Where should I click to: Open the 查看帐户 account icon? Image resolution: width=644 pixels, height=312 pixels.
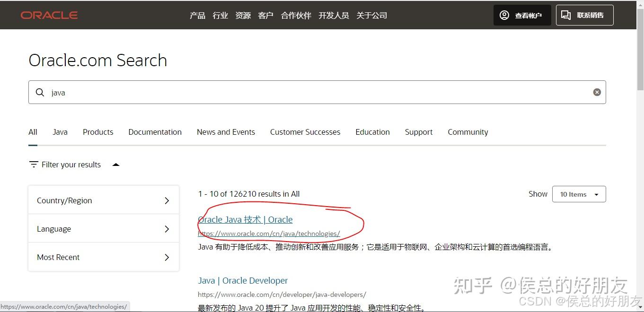tap(504, 15)
